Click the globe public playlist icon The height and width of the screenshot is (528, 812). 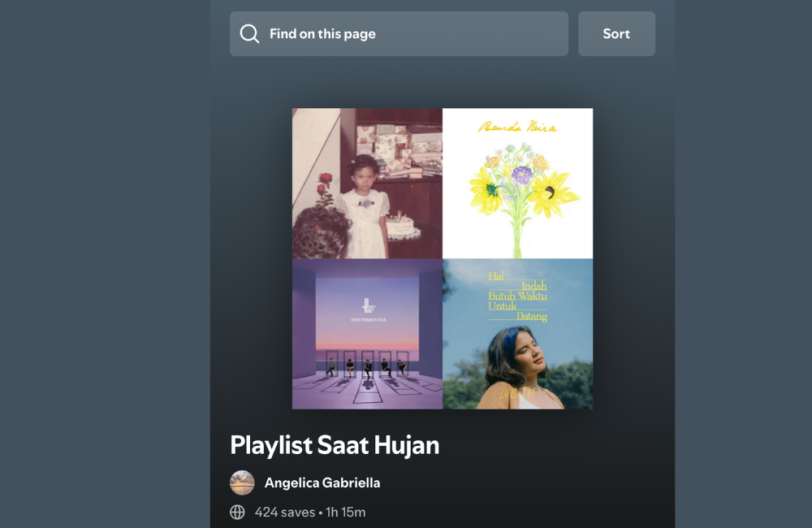coord(237,512)
